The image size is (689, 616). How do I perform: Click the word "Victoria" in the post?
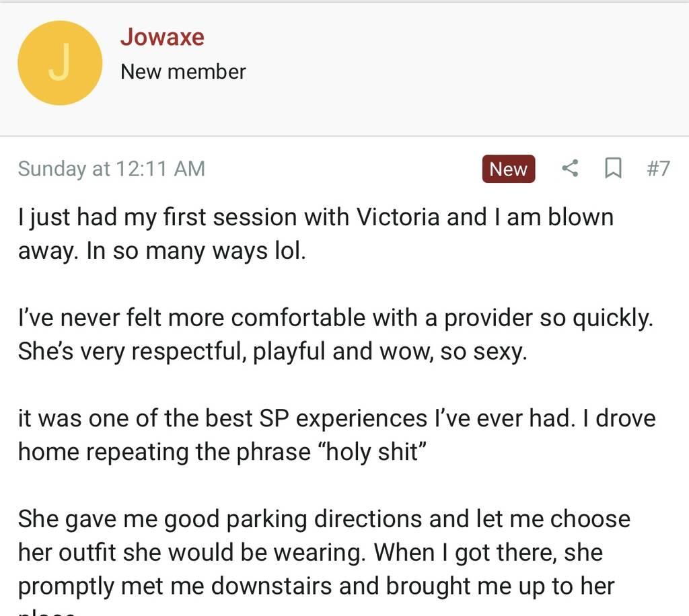click(x=398, y=217)
